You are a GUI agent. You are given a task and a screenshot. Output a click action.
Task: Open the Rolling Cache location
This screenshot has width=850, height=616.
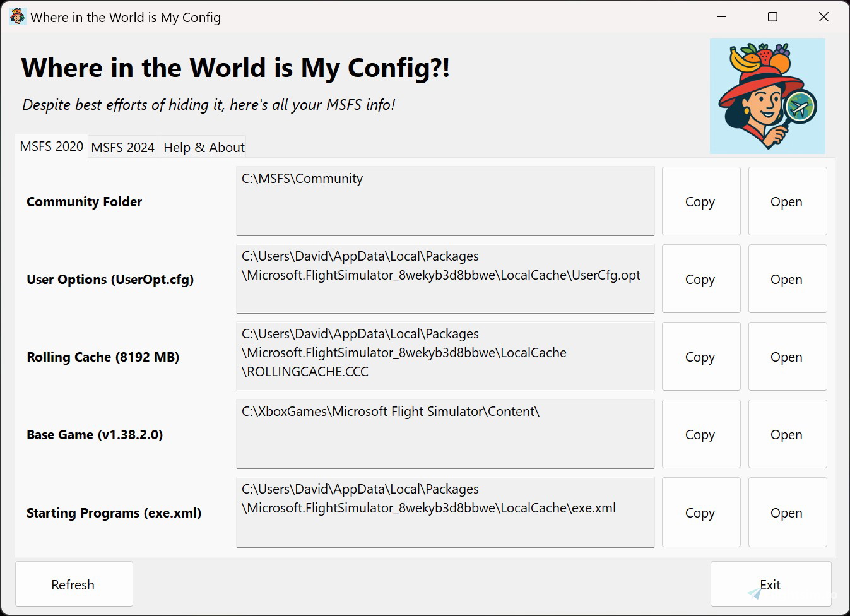[787, 357]
